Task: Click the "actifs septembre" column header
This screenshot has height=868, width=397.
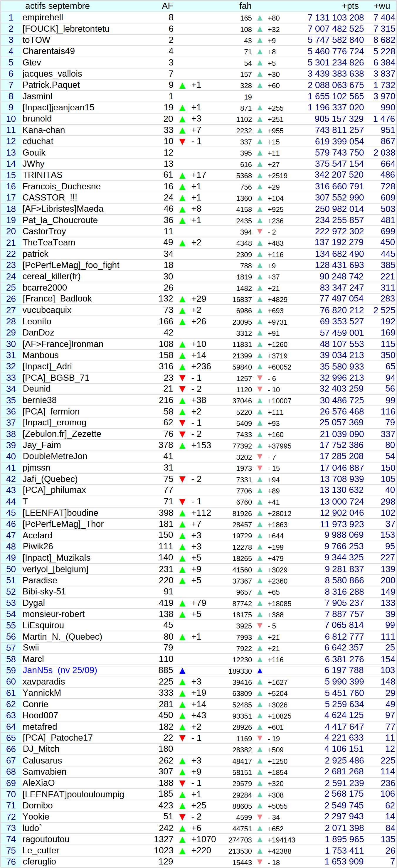Action: pyautogui.click(x=57, y=6)
